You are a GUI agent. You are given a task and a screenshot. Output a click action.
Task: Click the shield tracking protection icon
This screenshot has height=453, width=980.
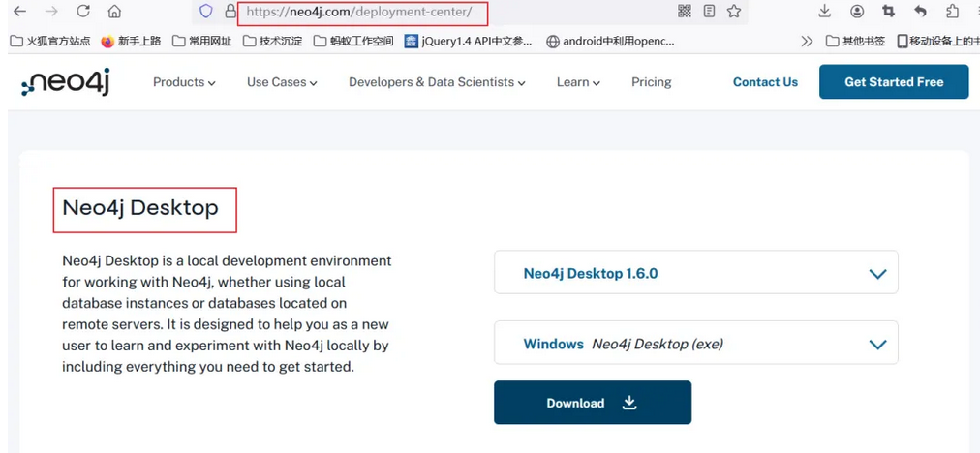coord(206,11)
